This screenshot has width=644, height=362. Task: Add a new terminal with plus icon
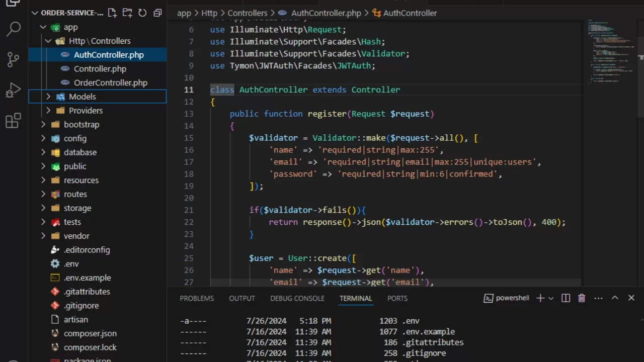pyautogui.click(x=540, y=298)
